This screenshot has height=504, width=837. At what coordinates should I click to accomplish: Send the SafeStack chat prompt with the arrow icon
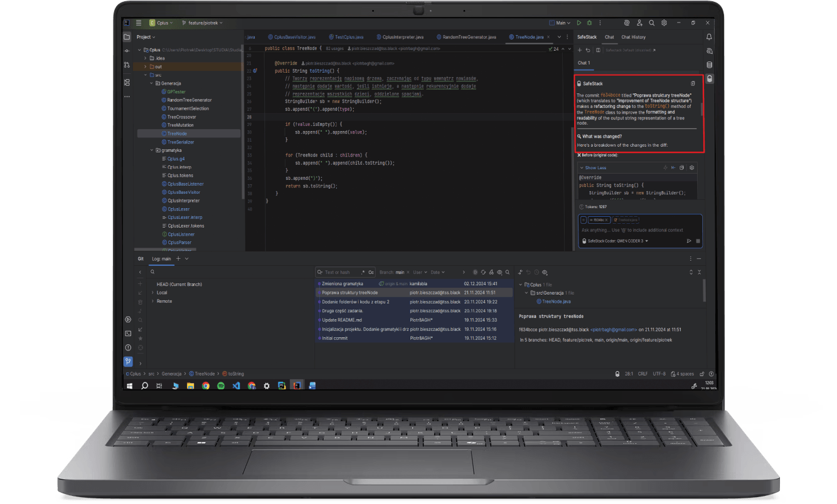[x=689, y=240]
